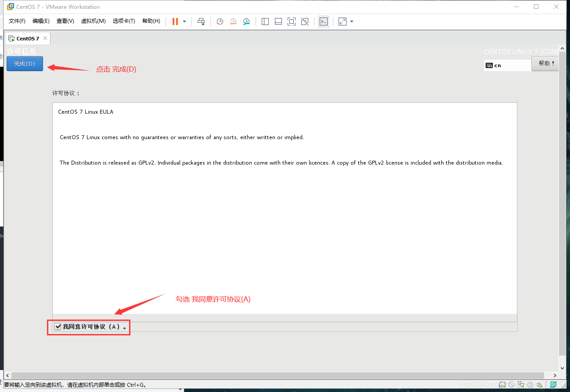Click the console view icon
This screenshot has width=570, height=392.
click(324, 22)
